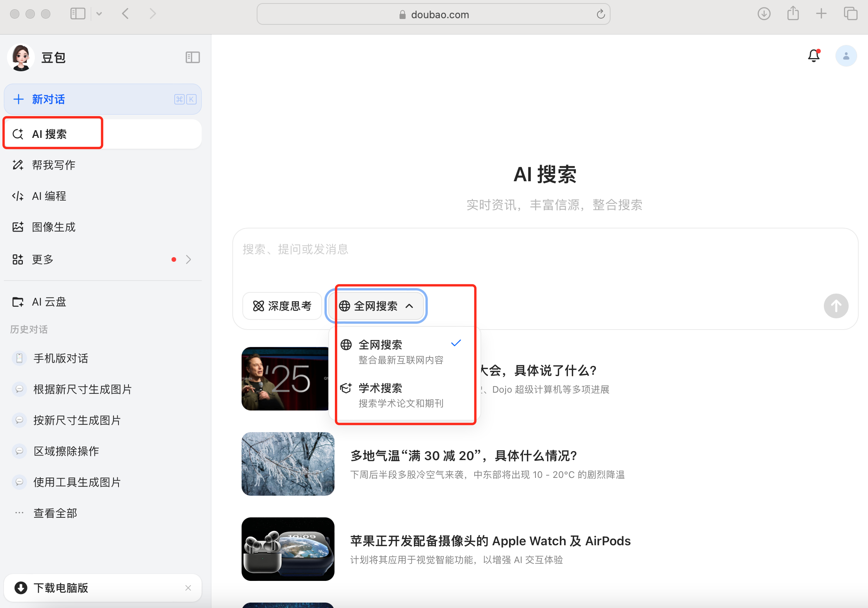Click 查看全部 to view all history
This screenshot has width=868, height=608.
103,513
